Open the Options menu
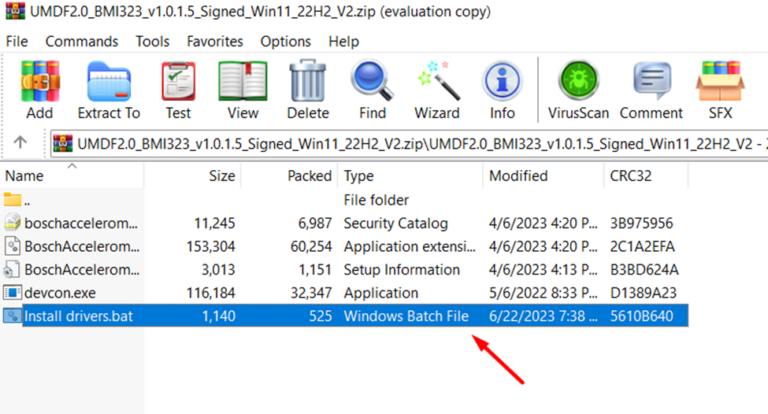This screenshot has width=768, height=414. 285,41
